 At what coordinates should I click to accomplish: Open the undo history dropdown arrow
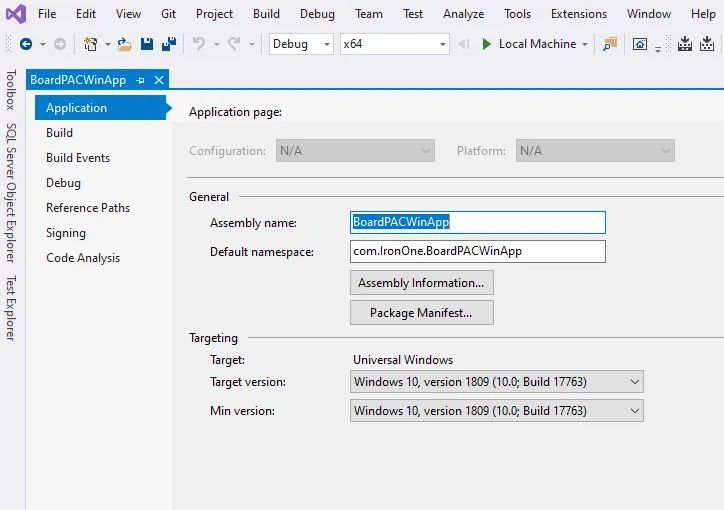pyautogui.click(x=217, y=45)
